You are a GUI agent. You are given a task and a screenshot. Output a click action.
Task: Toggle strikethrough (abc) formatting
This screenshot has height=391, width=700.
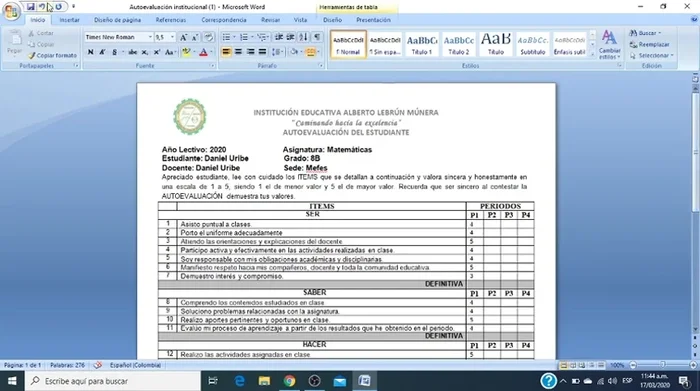[133, 52]
